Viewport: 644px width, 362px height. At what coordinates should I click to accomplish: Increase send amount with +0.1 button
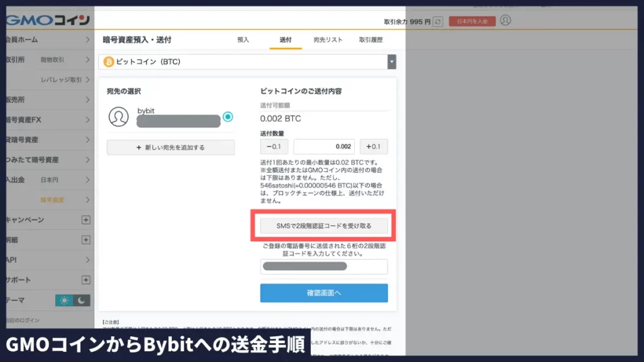374,146
